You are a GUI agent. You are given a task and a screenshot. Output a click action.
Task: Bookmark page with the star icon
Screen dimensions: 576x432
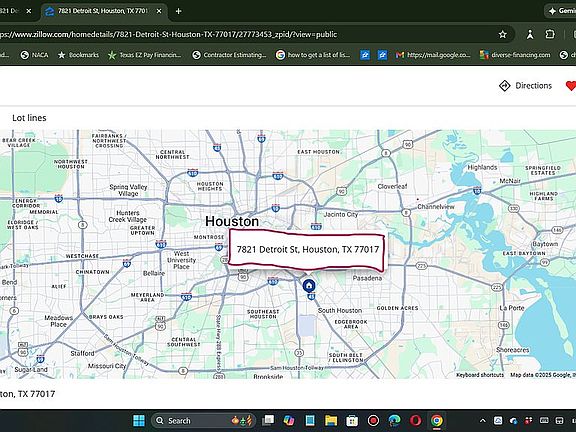503,35
